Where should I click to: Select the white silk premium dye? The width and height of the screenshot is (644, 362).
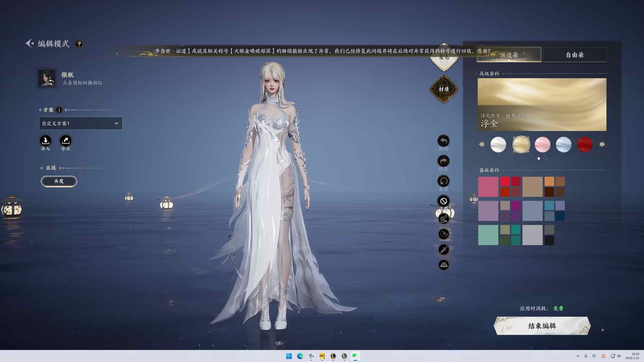click(498, 145)
